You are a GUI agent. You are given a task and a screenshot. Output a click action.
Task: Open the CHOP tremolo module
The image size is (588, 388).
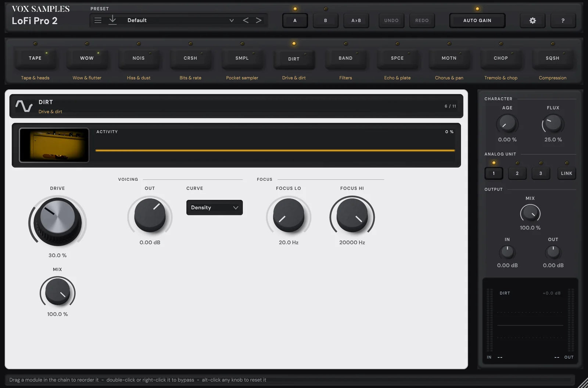[501, 59]
